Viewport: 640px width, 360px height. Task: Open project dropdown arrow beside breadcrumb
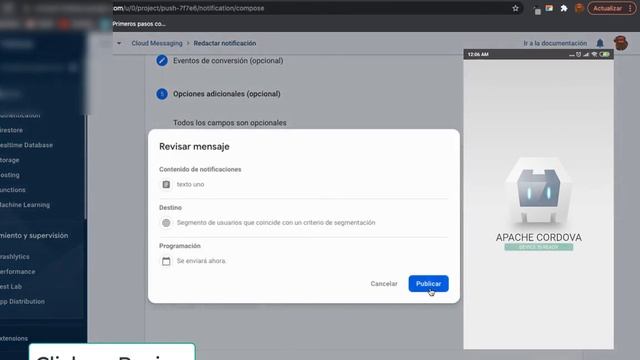click(x=119, y=43)
